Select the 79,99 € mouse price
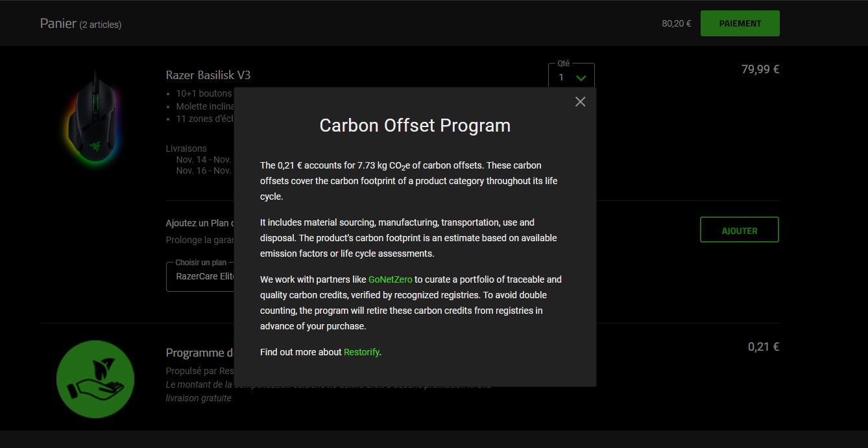The height and width of the screenshot is (448, 868). (x=760, y=69)
